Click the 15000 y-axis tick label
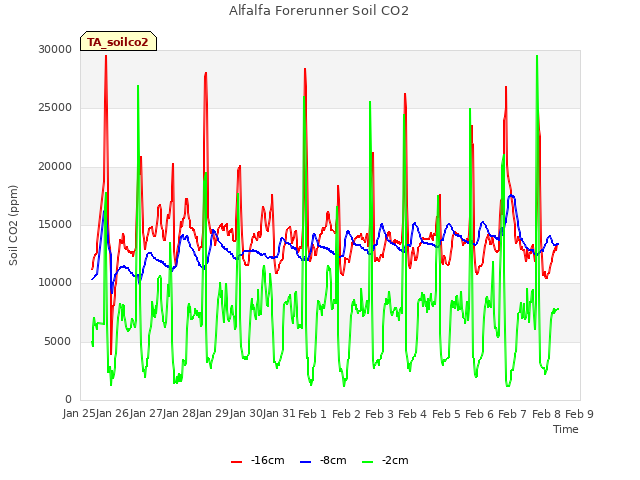Screen dimensions: 640x480 (x=55, y=224)
